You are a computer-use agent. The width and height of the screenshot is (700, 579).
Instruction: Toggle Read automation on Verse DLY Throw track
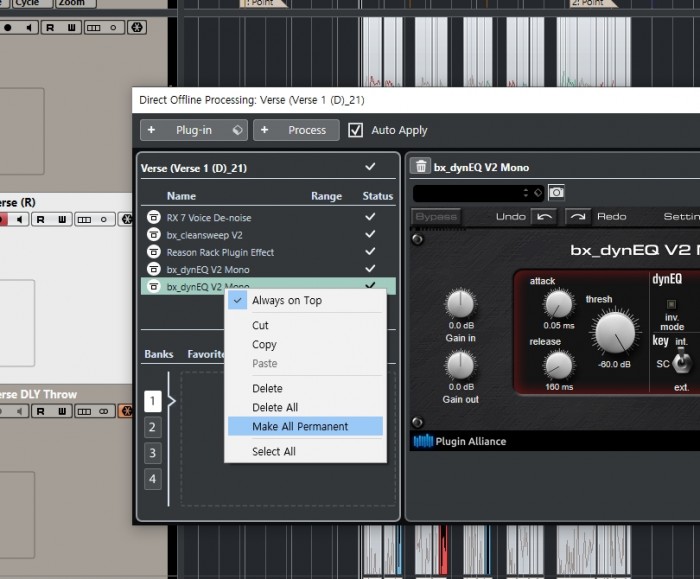[41, 411]
